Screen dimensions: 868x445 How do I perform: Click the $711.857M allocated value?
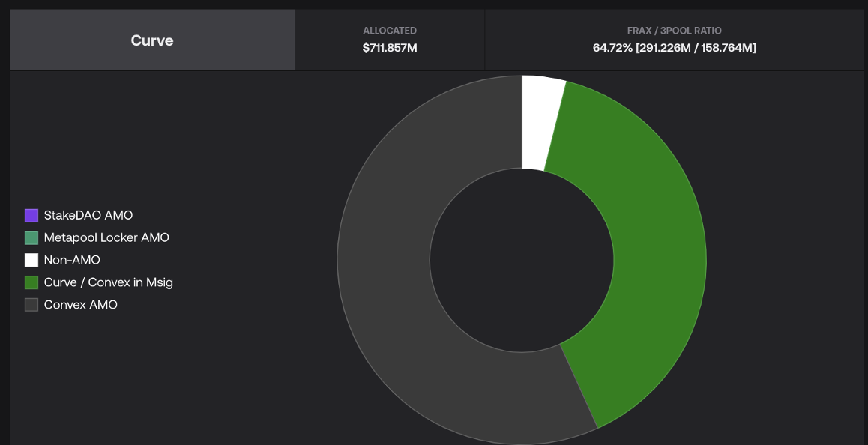click(390, 48)
